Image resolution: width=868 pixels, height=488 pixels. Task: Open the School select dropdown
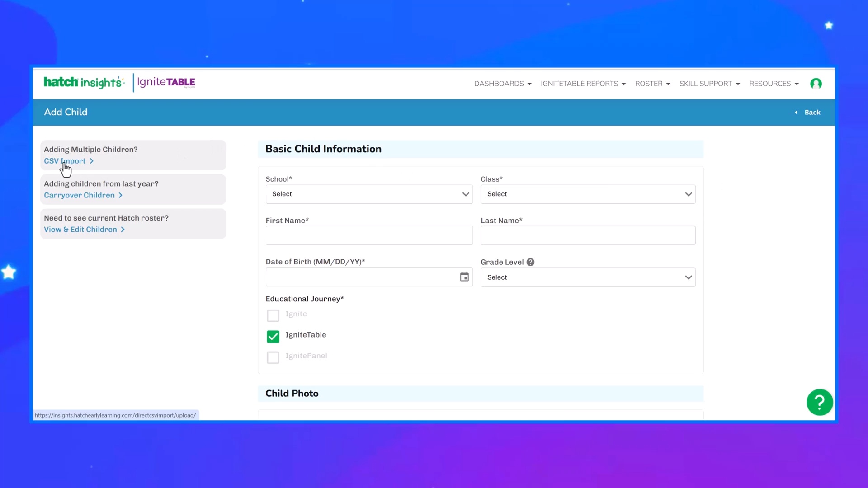pyautogui.click(x=369, y=194)
